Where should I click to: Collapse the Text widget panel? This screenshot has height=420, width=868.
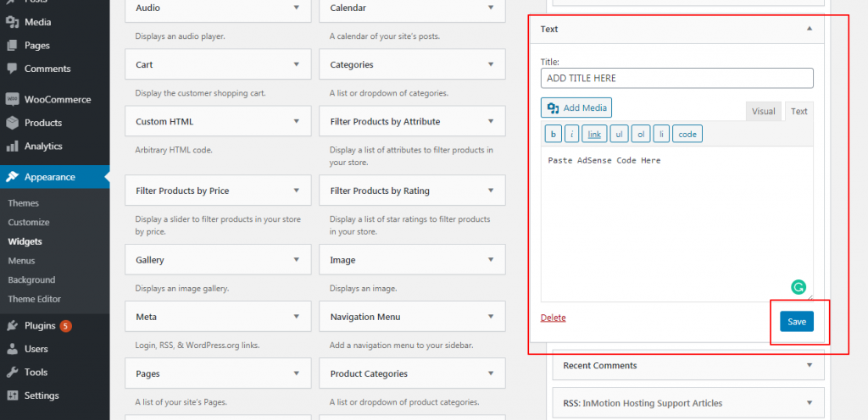[809, 29]
